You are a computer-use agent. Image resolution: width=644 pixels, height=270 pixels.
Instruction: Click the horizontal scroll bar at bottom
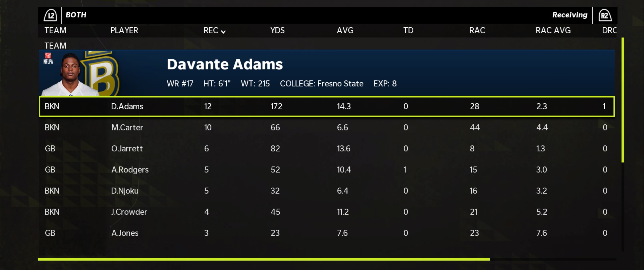click(264, 259)
